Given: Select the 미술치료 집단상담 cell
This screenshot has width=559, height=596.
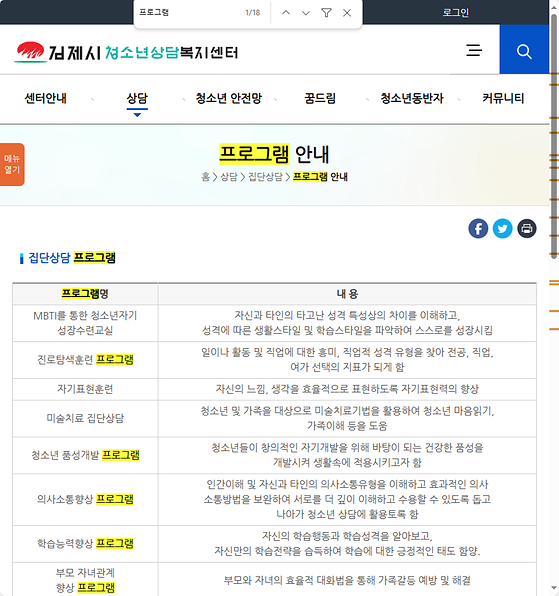Looking at the screenshot, I should 85,418.
